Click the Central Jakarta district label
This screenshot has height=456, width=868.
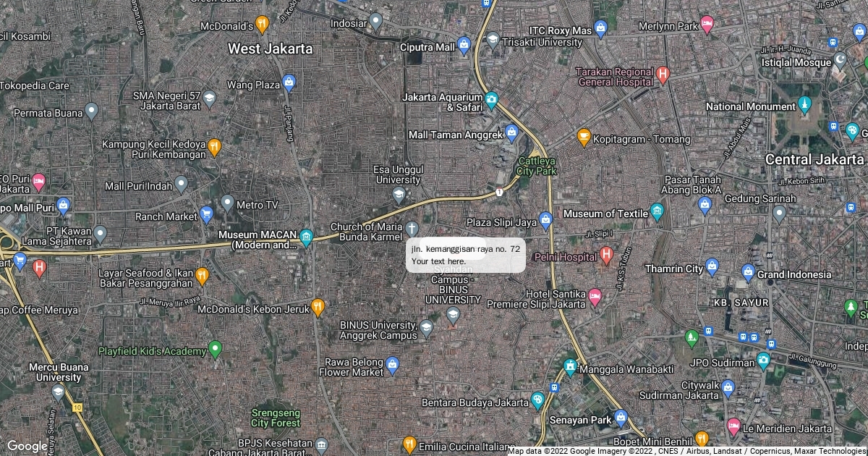click(x=815, y=159)
